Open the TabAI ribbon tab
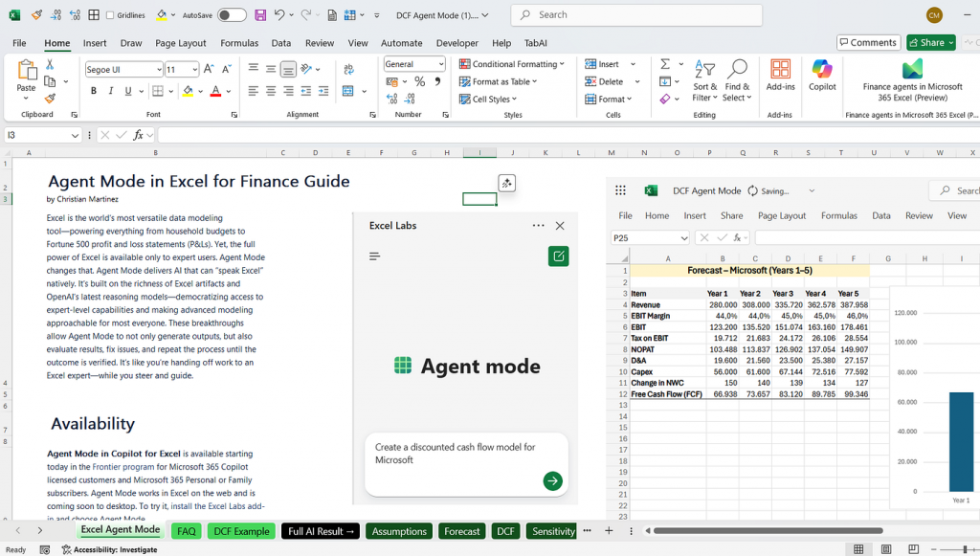Screen dimensions: 980x556 pyautogui.click(x=536, y=43)
